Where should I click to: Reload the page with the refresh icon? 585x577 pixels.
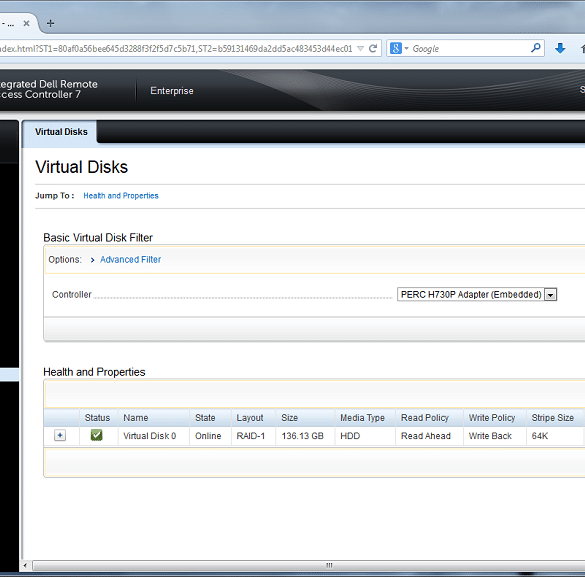[x=373, y=48]
